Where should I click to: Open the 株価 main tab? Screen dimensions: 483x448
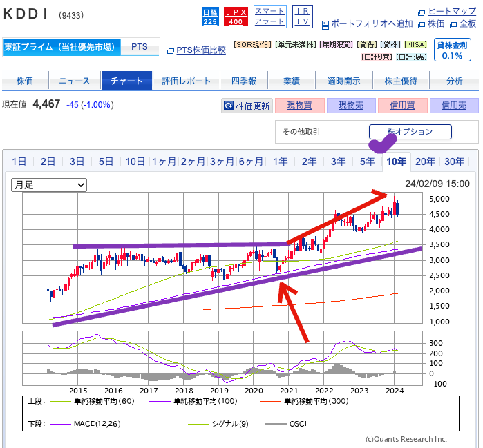pos(25,81)
